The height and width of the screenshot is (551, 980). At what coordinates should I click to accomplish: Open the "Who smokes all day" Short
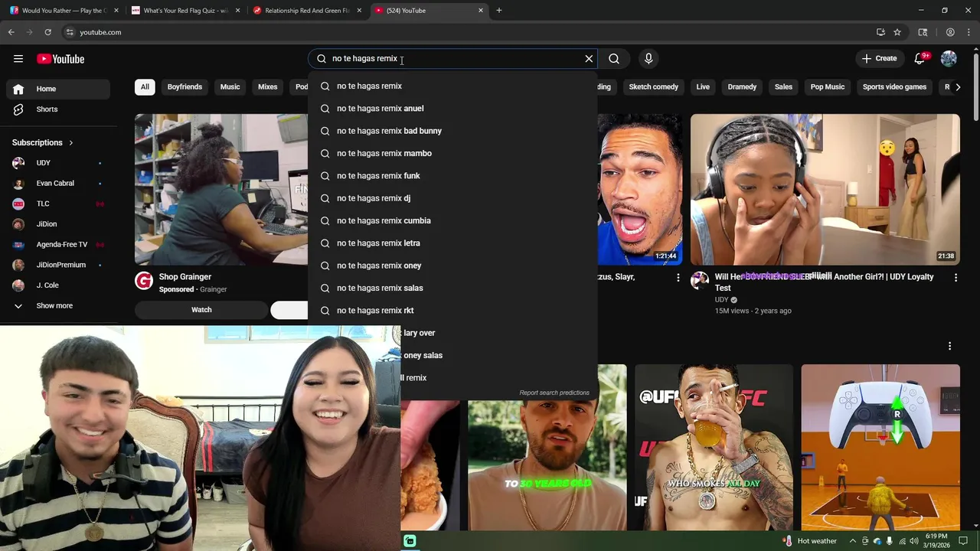coord(714,448)
